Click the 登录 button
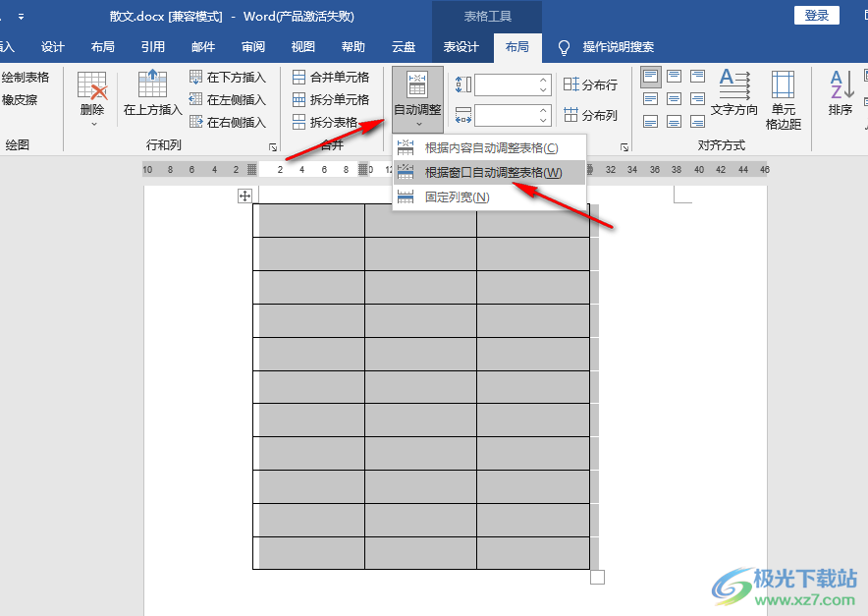Viewport: 868px width, 616px height. (x=816, y=16)
